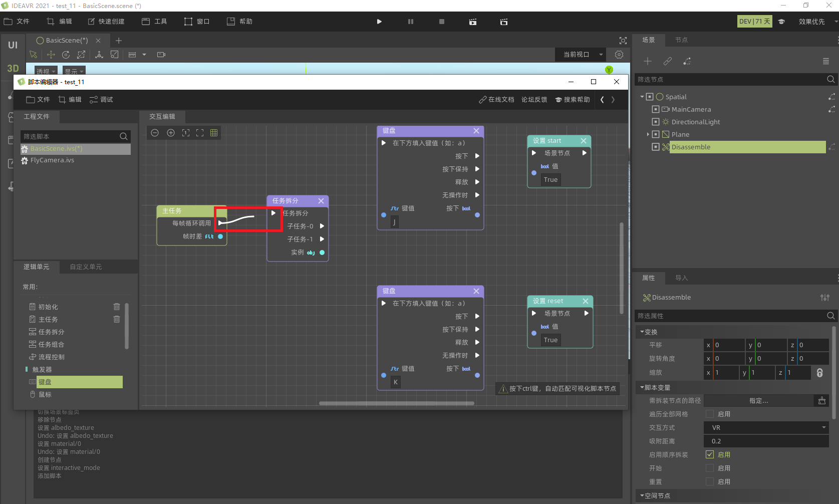This screenshot has height=504, width=839.
Task: Delete the 初始化 logic unit with trash icon
Action: pos(117,307)
